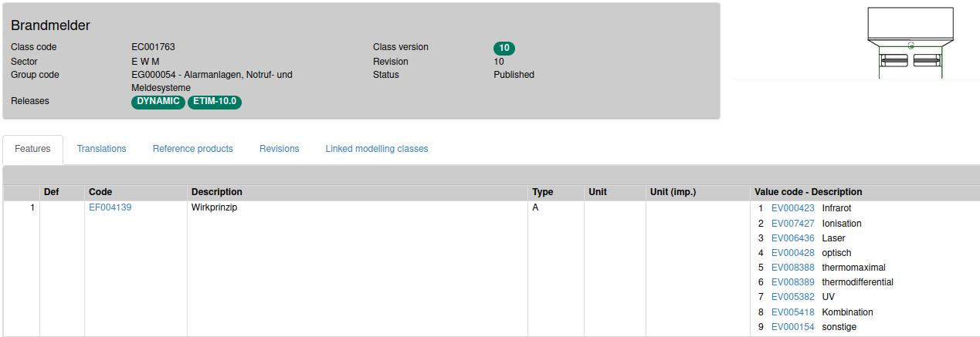Follow the EV000154 sonstige value link

pos(792,327)
